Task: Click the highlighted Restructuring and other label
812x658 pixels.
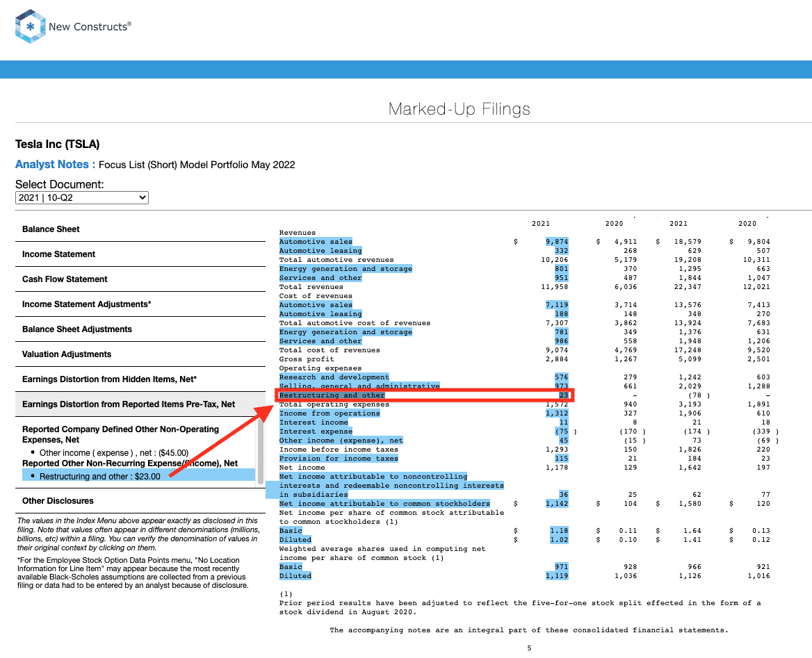Action: click(x=332, y=395)
